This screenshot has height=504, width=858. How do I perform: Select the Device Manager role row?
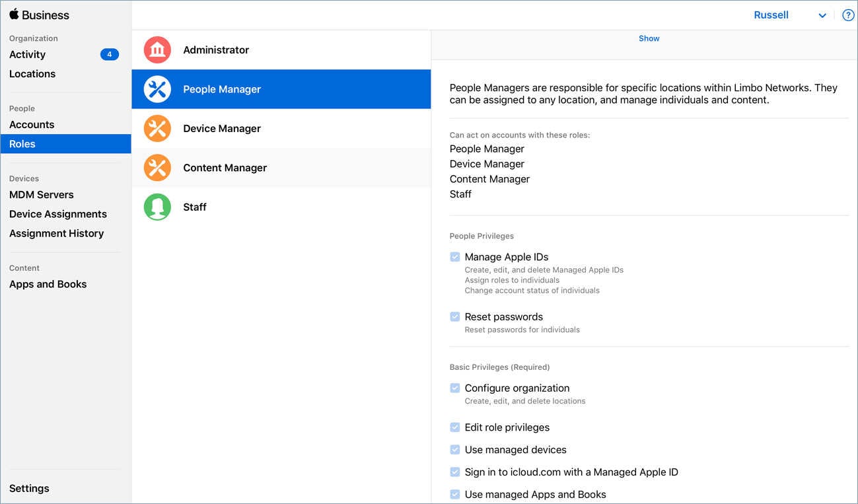(x=281, y=129)
